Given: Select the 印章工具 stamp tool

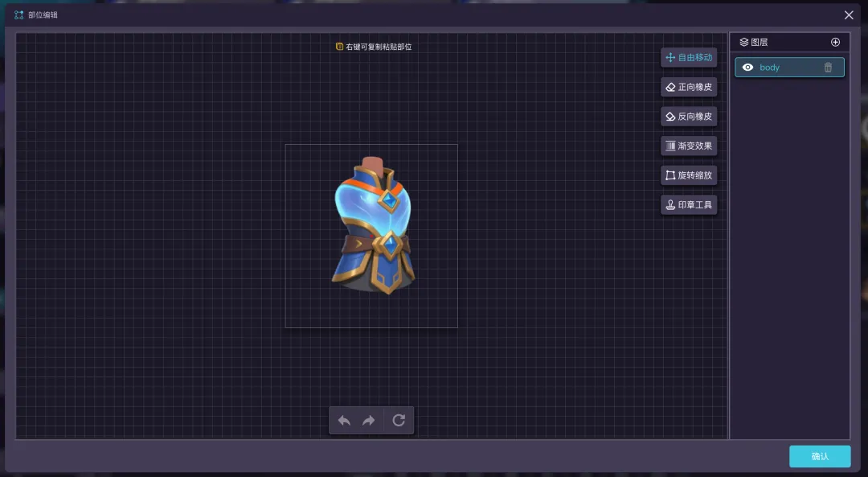Looking at the screenshot, I should (x=689, y=204).
